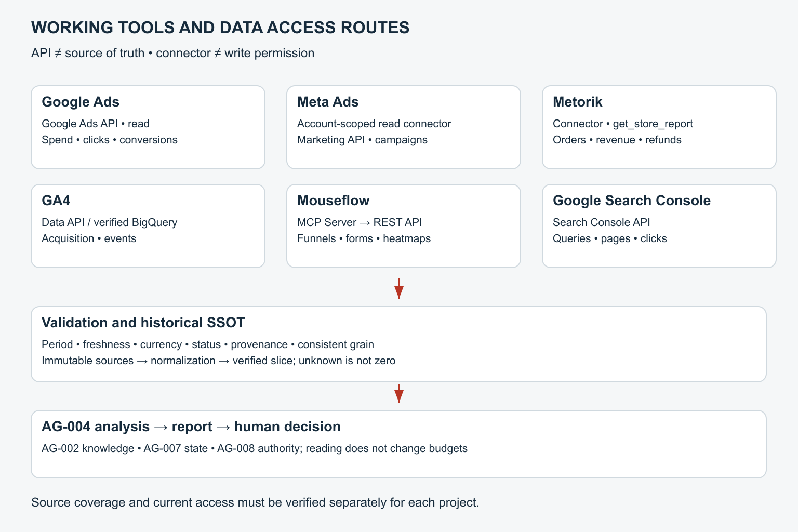This screenshot has height=532, width=798.
Task: Select "AG-004 analysis → report → human decision" heading
Action: pos(191,427)
